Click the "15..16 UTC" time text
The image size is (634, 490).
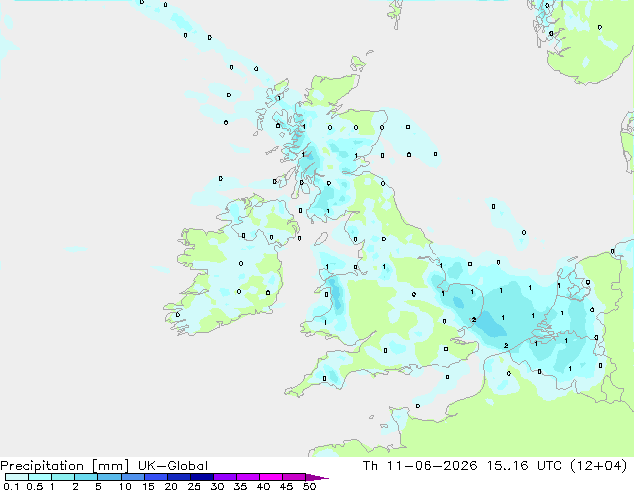[524, 466]
